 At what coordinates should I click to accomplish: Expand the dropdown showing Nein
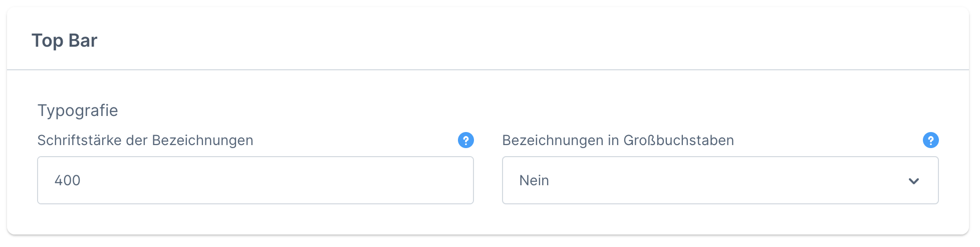[720, 180]
